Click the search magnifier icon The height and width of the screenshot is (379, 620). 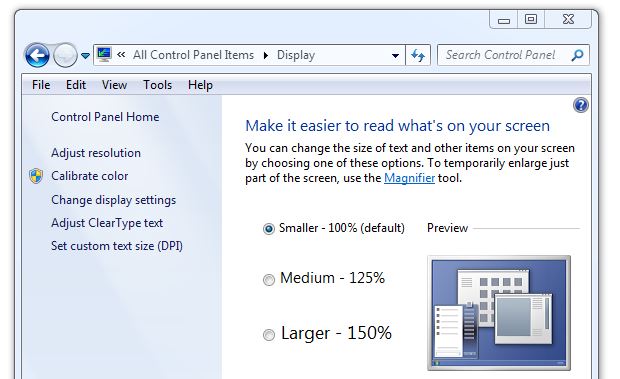click(577, 55)
